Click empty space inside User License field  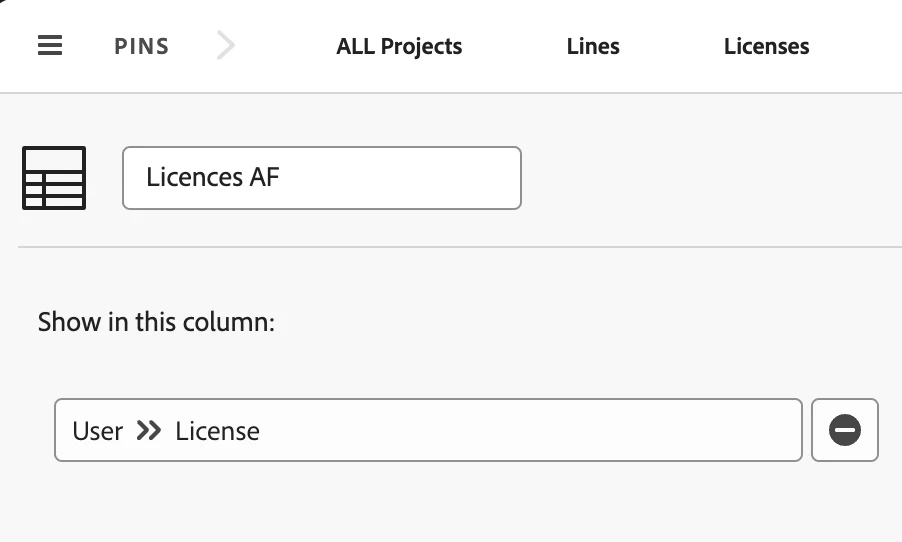point(550,431)
